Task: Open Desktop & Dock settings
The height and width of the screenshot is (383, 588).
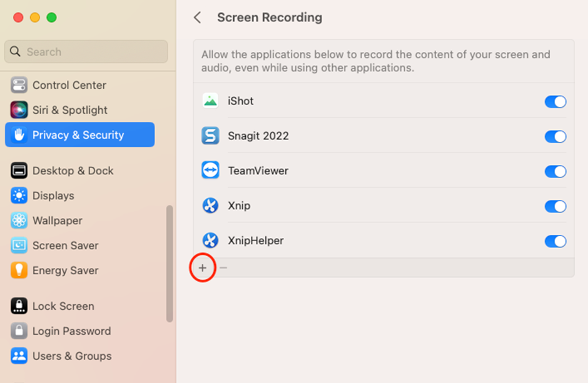Action: pos(73,171)
